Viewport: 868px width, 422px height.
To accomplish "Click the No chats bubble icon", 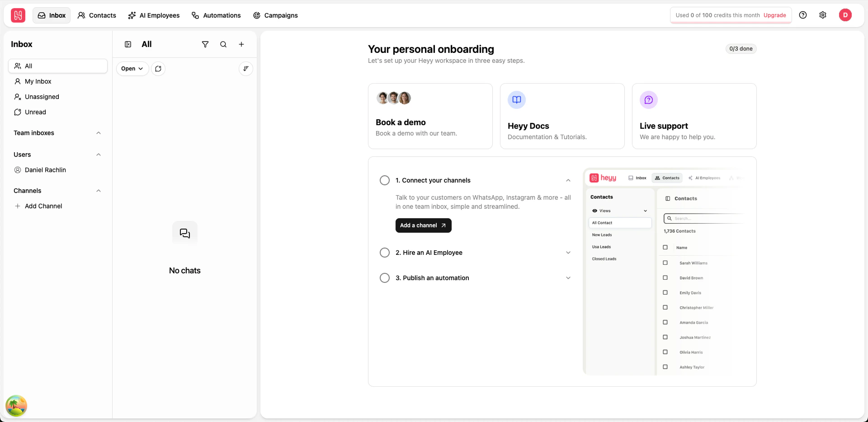I will pos(185,233).
